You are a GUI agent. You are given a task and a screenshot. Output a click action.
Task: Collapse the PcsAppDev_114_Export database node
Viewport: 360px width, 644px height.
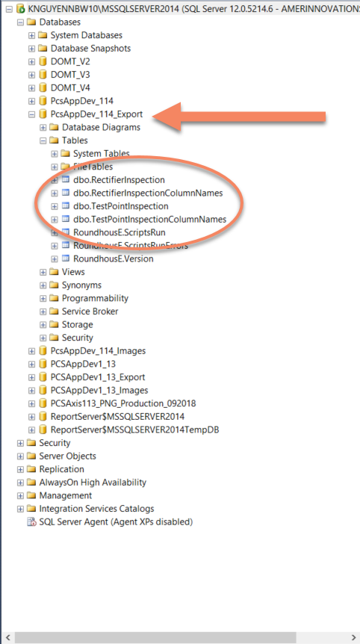pyautogui.click(x=31, y=114)
